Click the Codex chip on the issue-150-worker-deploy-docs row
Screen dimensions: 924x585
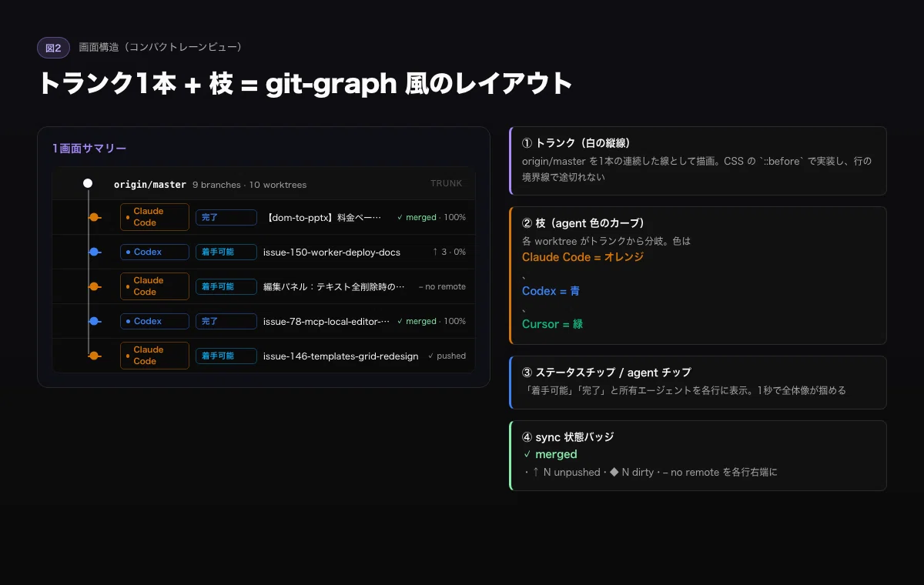pos(155,252)
